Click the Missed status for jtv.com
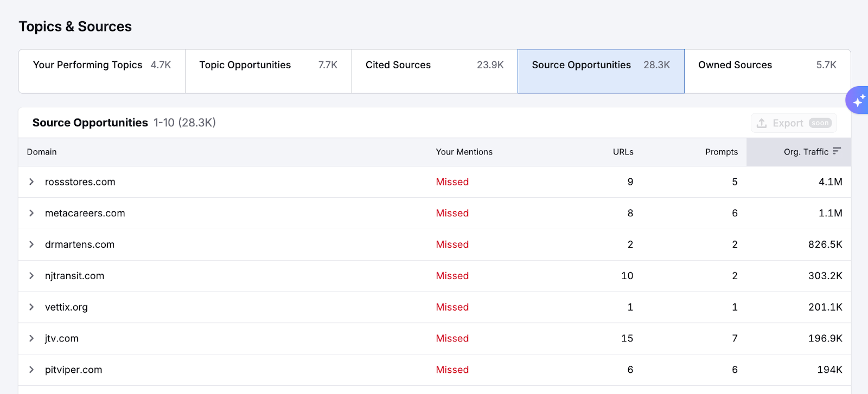 [x=452, y=339]
